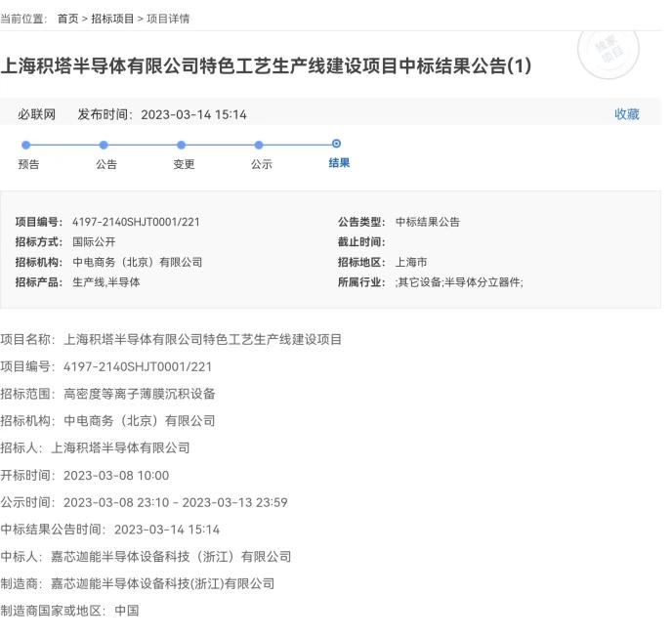The image size is (672, 638).
Task: Select the active 结果 stage marker
Action: tap(336, 144)
